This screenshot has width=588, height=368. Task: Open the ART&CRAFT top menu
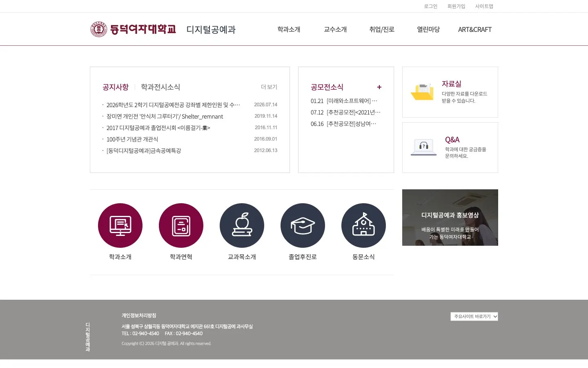point(474,29)
